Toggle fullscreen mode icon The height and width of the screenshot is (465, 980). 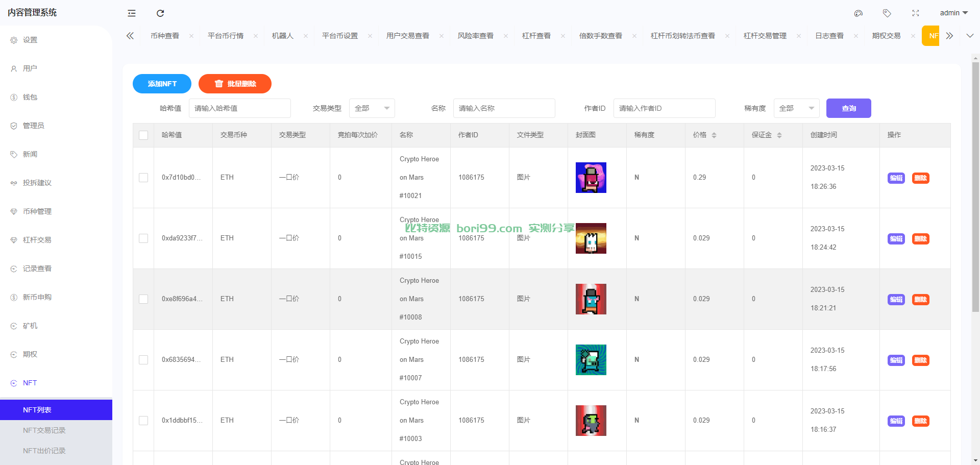point(916,13)
